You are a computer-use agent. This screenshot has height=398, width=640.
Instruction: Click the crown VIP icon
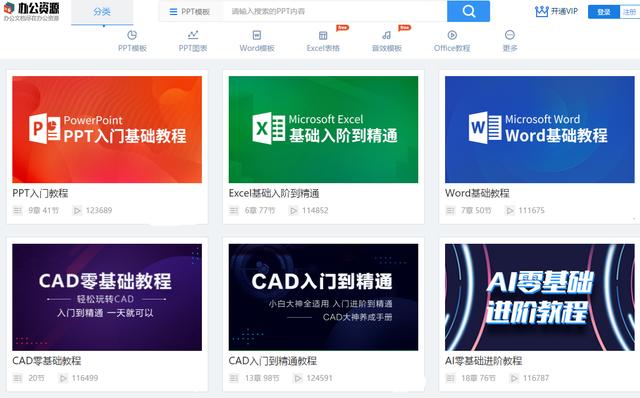[542, 11]
